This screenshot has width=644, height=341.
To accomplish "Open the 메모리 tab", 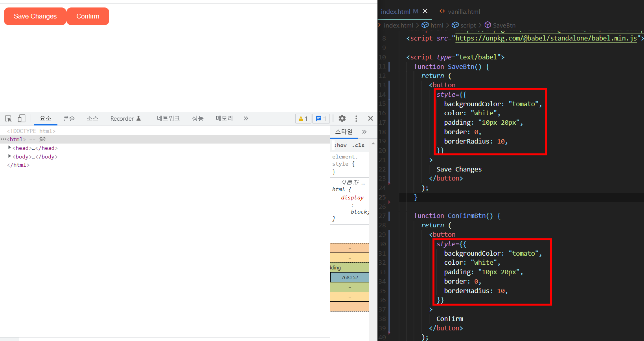I will pyautogui.click(x=224, y=118).
